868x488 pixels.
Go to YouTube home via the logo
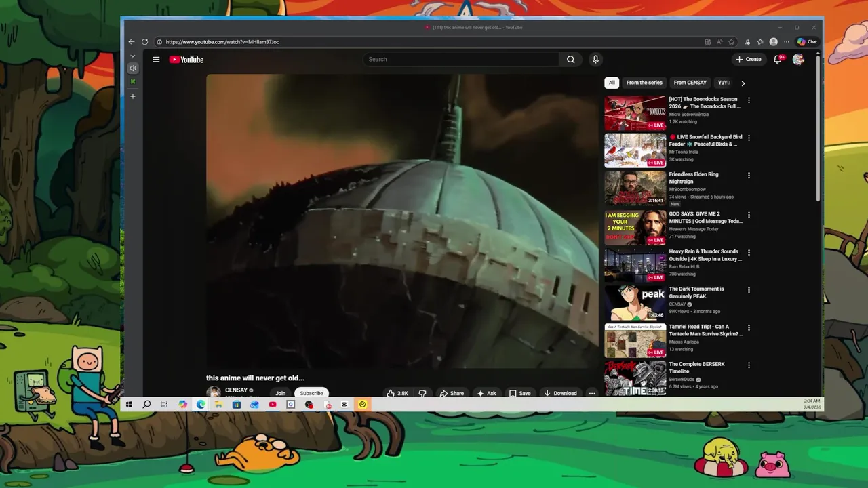pyautogui.click(x=186, y=60)
